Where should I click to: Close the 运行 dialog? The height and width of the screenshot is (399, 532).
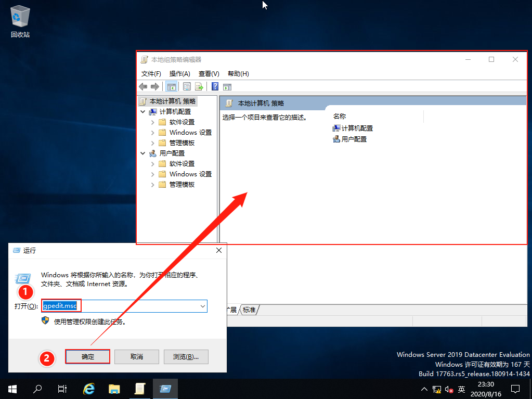tap(219, 250)
